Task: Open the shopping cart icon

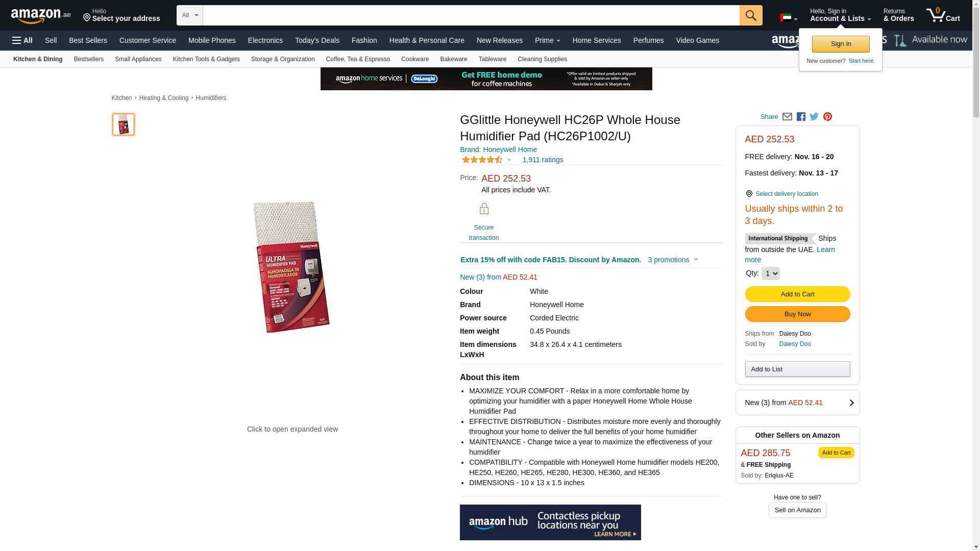Action: coord(943,15)
